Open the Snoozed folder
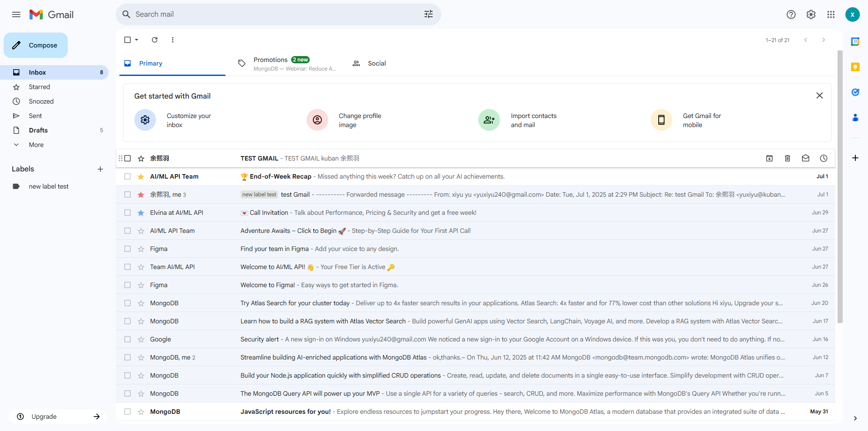 54,101
